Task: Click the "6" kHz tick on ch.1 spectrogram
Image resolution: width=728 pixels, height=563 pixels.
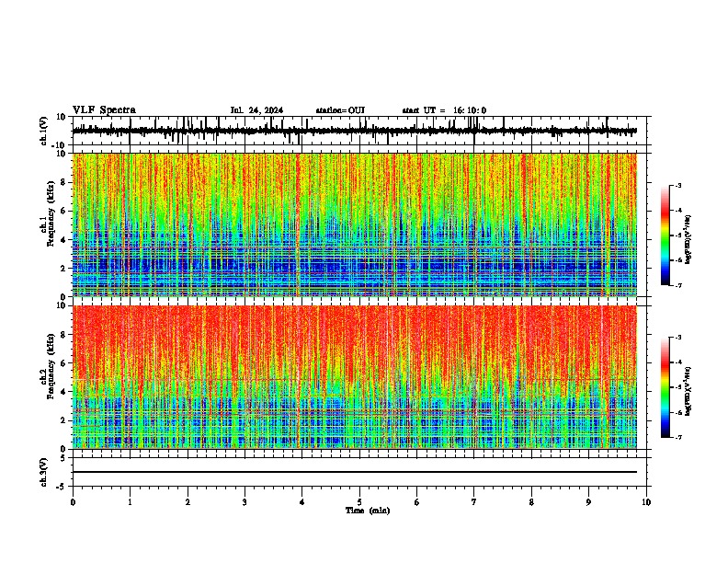Action: [63, 211]
